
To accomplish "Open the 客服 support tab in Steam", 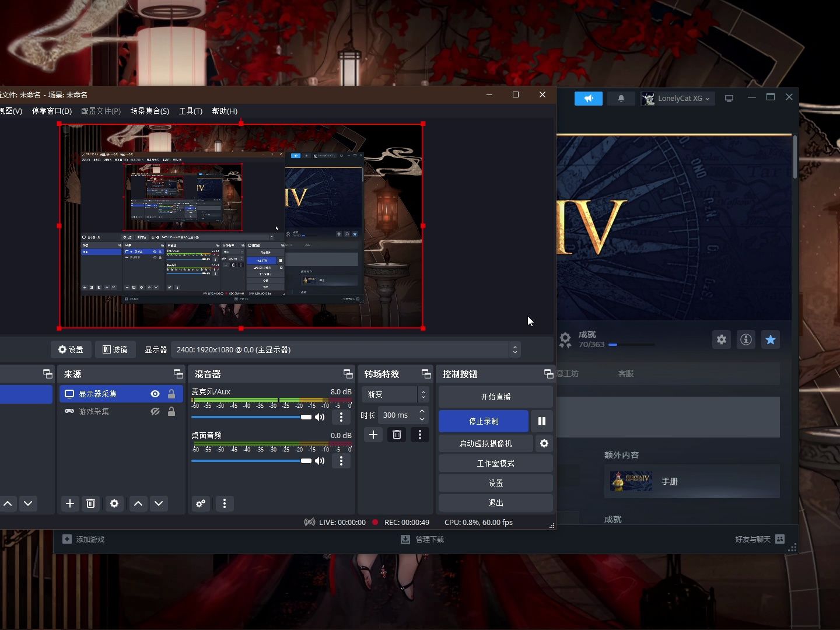I will point(626,373).
